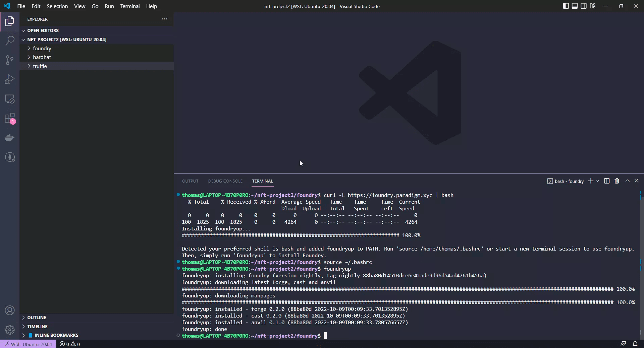Toggle secondary side bar layout icon

(584, 6)
